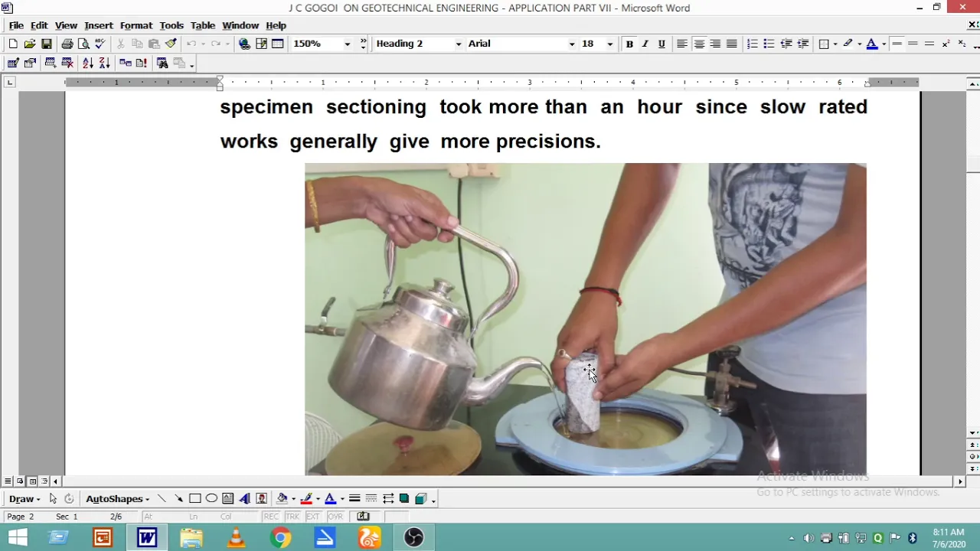Open the Arrow Style options
The image size is (980, 551).
[x=388, y=498]
